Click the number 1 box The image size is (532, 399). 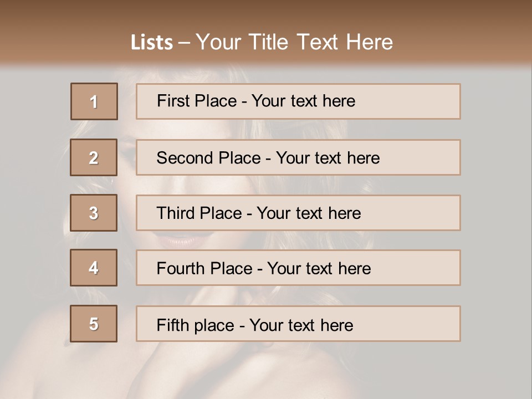coord(94,101)
